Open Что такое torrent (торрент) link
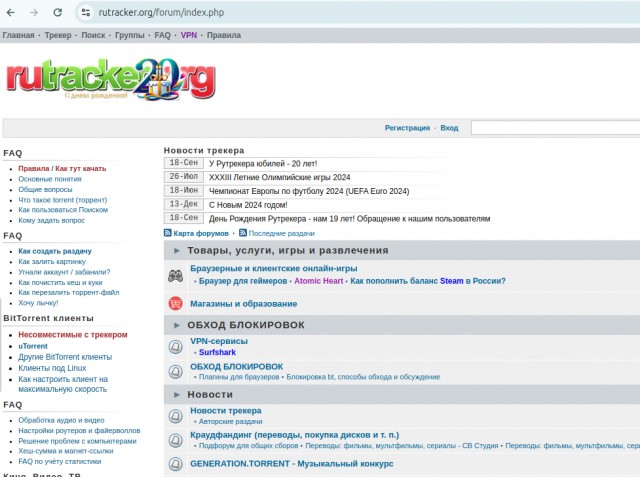The height and width of the screenshot is (477, 640). (62, 200)
